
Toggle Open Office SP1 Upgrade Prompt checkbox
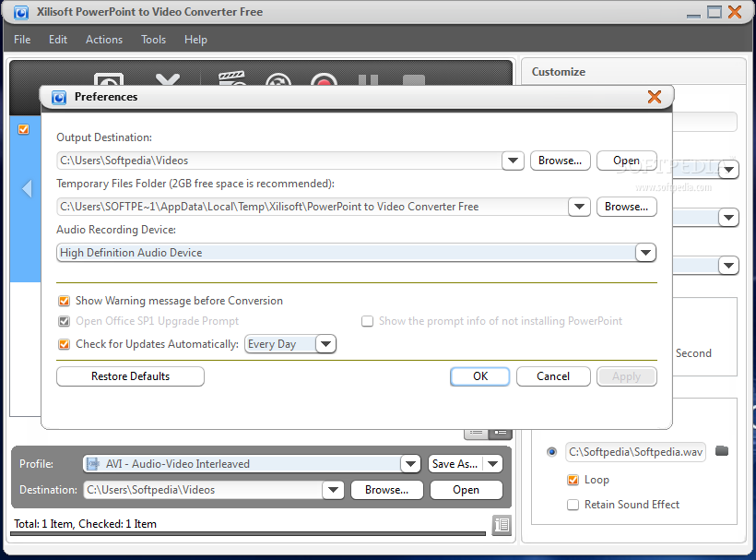64,321
